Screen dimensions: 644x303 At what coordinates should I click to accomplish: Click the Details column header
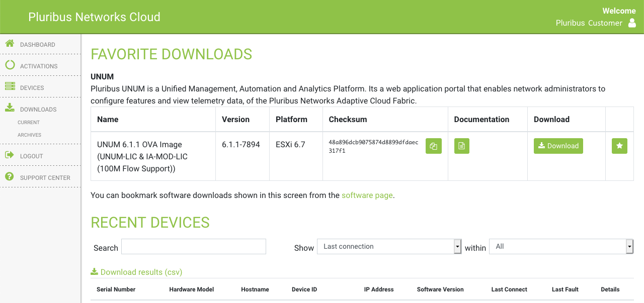610,289
